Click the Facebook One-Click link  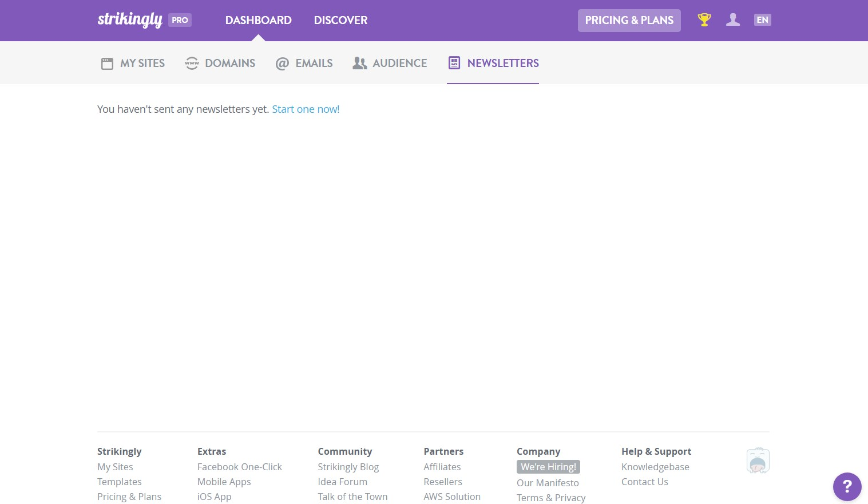[x=239, y=467]
